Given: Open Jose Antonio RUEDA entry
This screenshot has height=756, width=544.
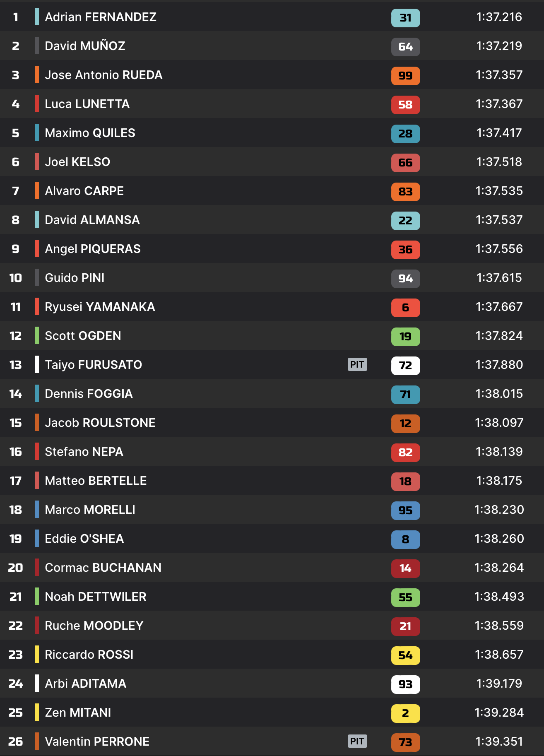Looking at the screenshot, I should click(x=104, y=75).
